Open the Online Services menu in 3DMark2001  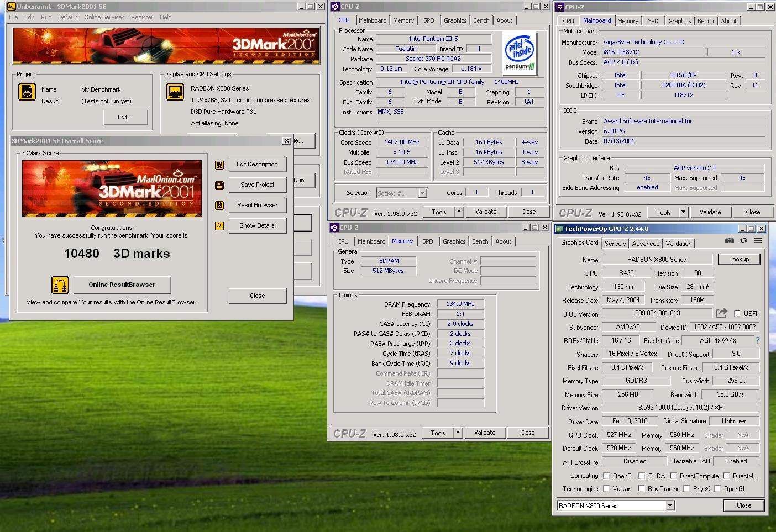104,17
